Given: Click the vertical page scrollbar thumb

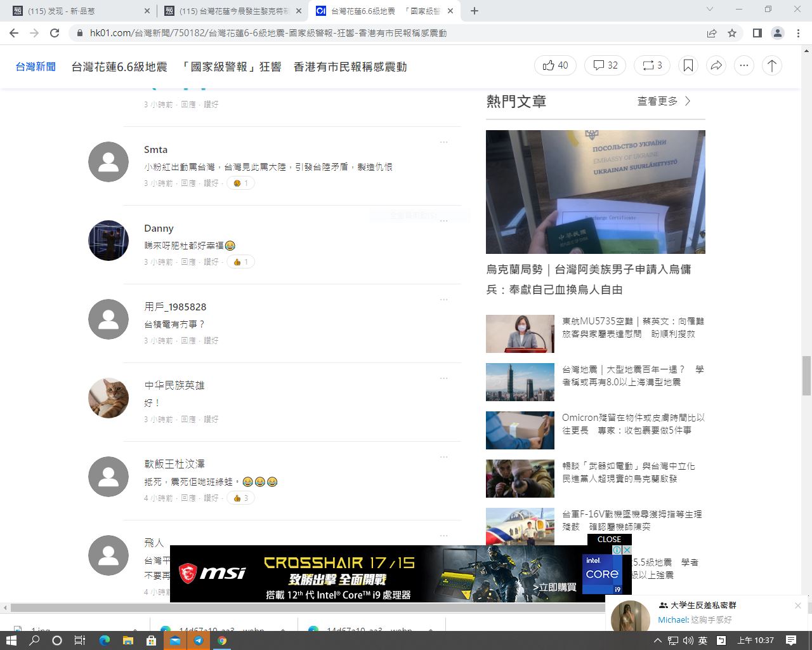Looking at the screenshot, I should pyautogui.click(x=806, y=376).
